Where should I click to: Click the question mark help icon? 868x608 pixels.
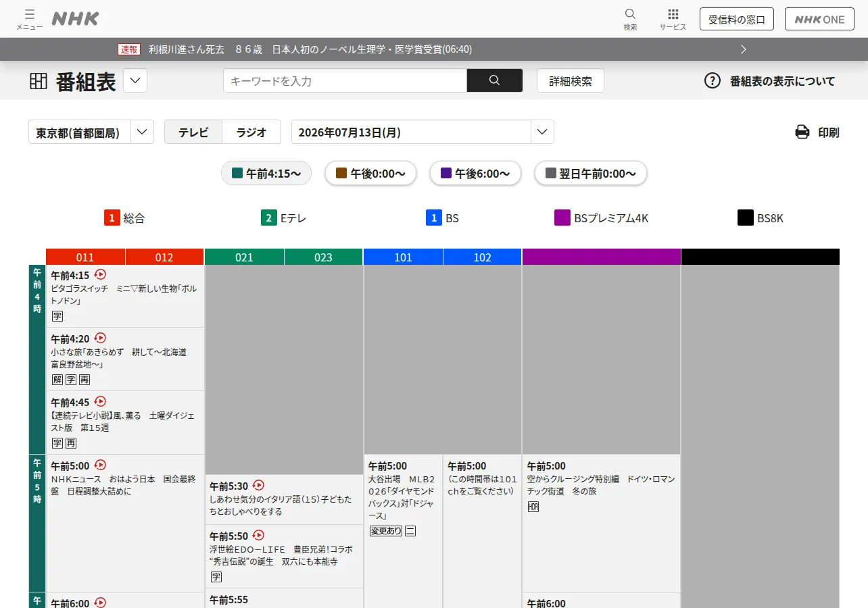(x=713, y=80)
